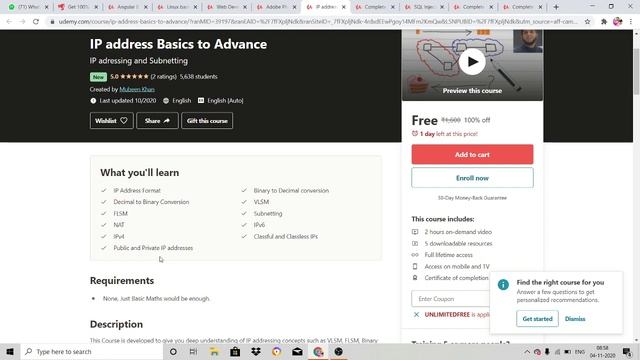Viewport: 640px width, 360px height.
Task: Dismiss the course recommendation popup
Action: [575, 319]
